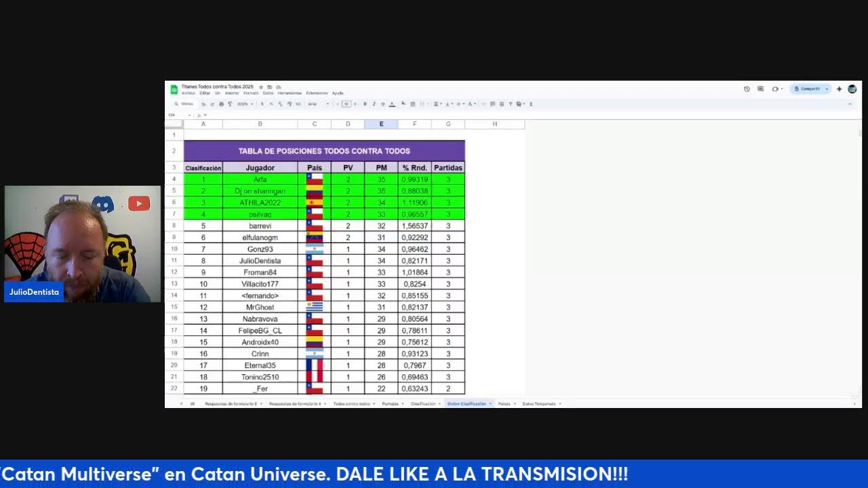Image resolution: width=868 pixels, height=488 pixels.
Task: Select the TABLA DE POSICIONES title cell
Action: (324, 150)
